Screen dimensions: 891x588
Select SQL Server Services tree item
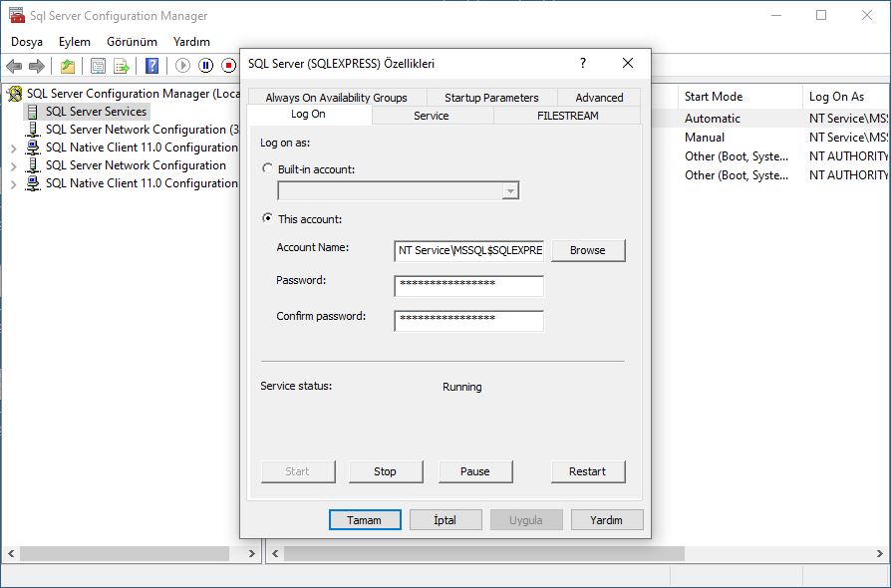[96, 112]
